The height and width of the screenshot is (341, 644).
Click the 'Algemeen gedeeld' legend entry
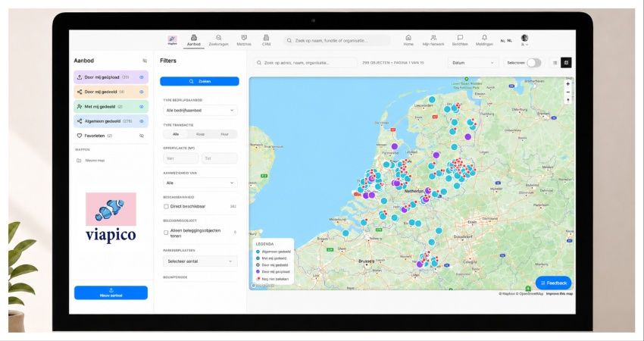click(274, 252)
